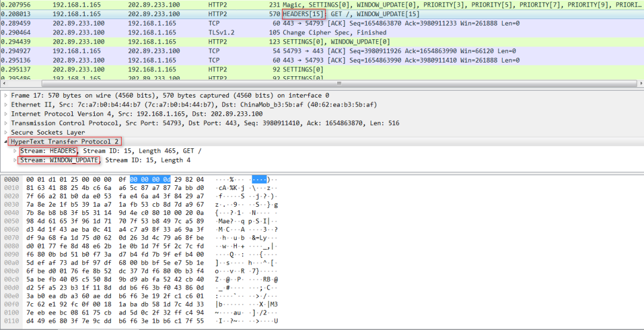Screen dimensions: 644x330
Task: Select the packet at time 0.207956
Action: pyautogui.click(x=322, y=5)
